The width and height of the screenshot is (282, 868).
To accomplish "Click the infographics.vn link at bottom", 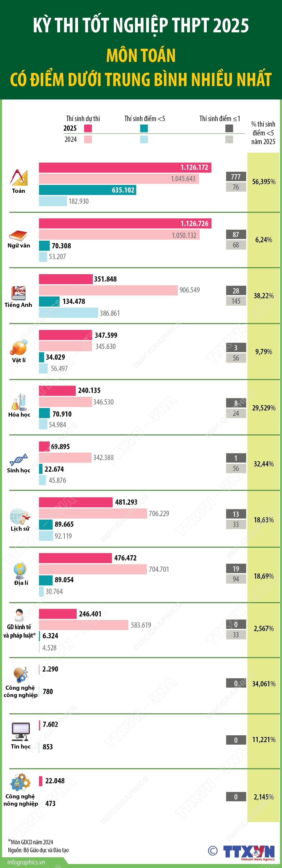I will coord(26,862).
